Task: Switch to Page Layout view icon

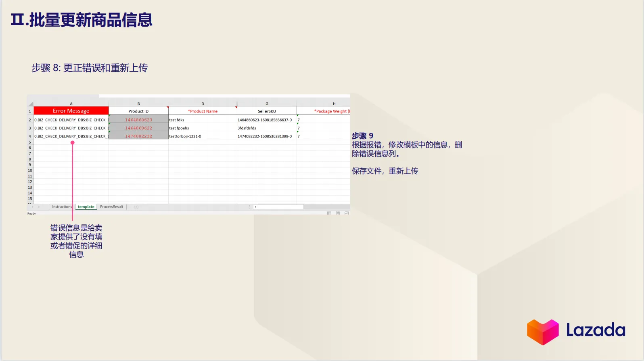Action: (338, 213)
